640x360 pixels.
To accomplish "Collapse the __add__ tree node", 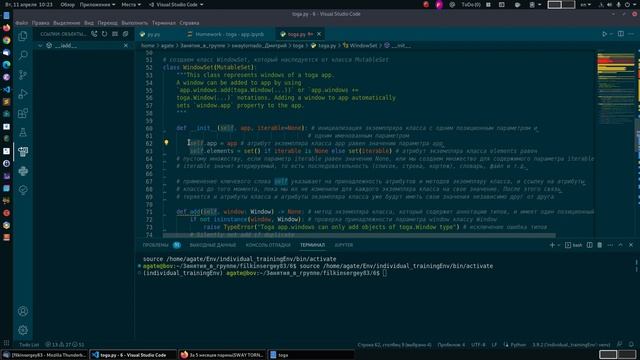I will click(x=40, y=46).
